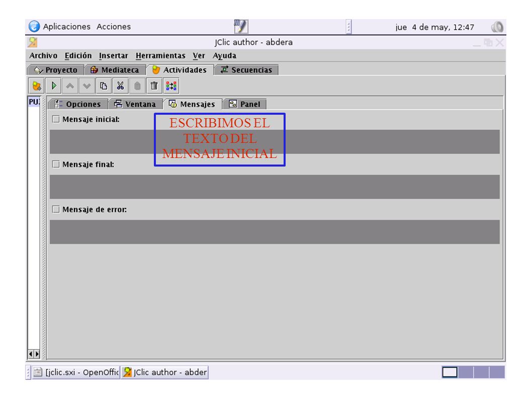Image resolution: width=532 pixels, height=399 pixels.
Task: Click the date and time clock
Action: (434, 27)
